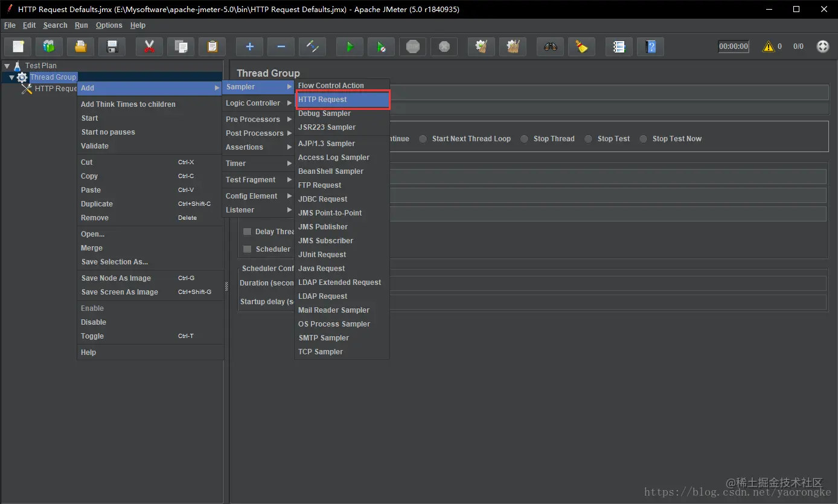838x504 pixels.
Task: Click the Expand All plus icon
Action: [x=249, y=46]
